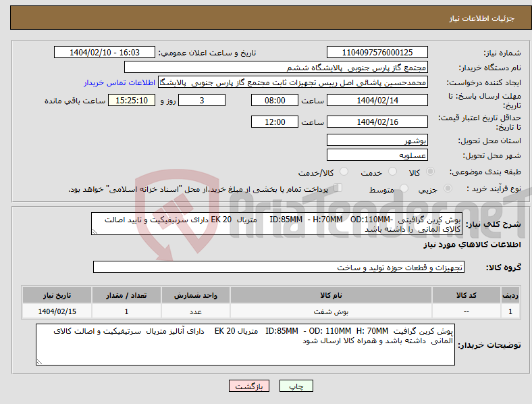Click the اطلاعات کالاهای مورد نیاز heading

pos(472,245)
